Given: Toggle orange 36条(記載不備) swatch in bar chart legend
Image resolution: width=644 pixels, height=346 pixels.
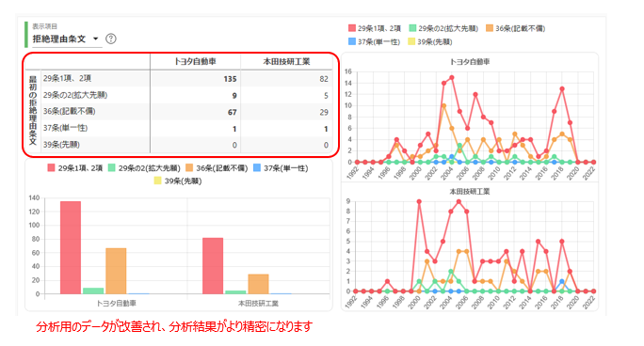Looking at the screenshot, I should tap(189, 167).
